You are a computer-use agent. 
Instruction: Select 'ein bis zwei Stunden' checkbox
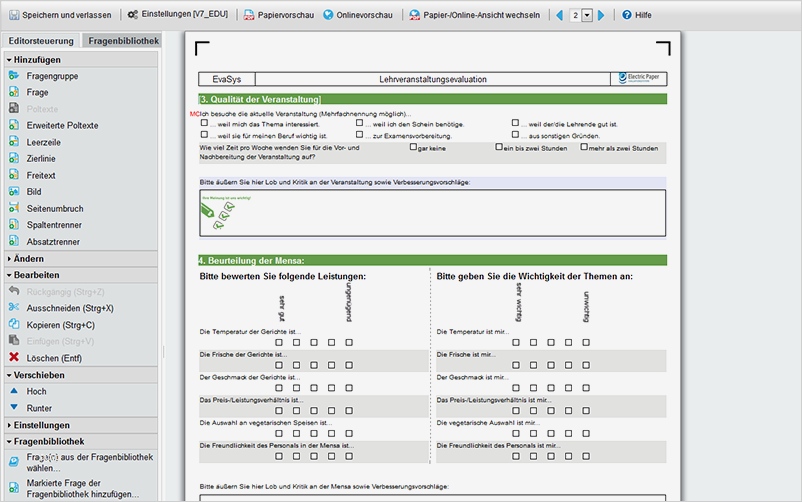tap(499, 147)
